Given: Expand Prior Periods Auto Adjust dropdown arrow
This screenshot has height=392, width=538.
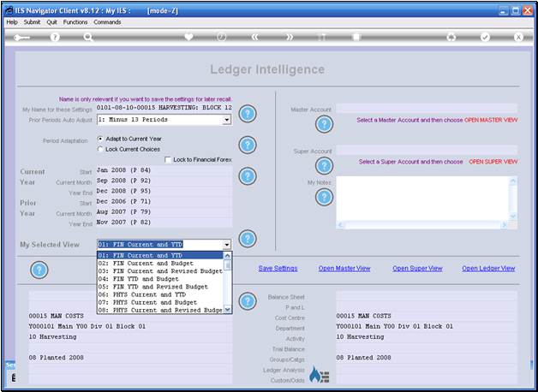Looking at the screenshot, I should point(226,120).
